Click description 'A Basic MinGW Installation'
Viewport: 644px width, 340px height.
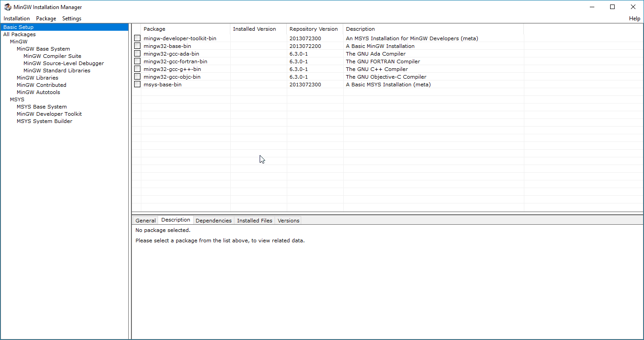(x=380, y=46)
